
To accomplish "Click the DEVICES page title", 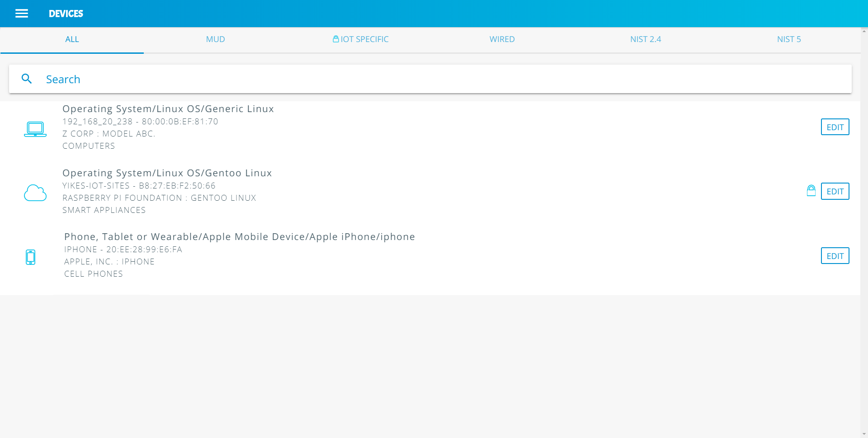I will pos(66,14).
